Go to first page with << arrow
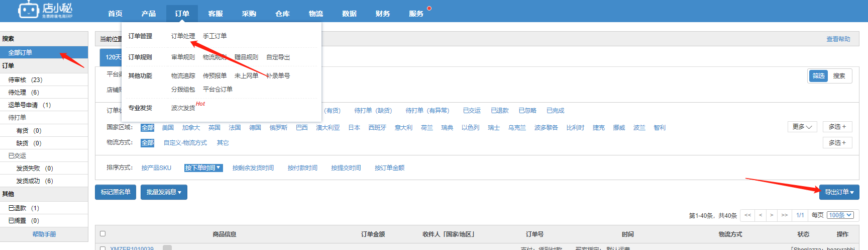The width and height of the screenshot is (868, 250). pyautogui.click(x=747, y=215)
